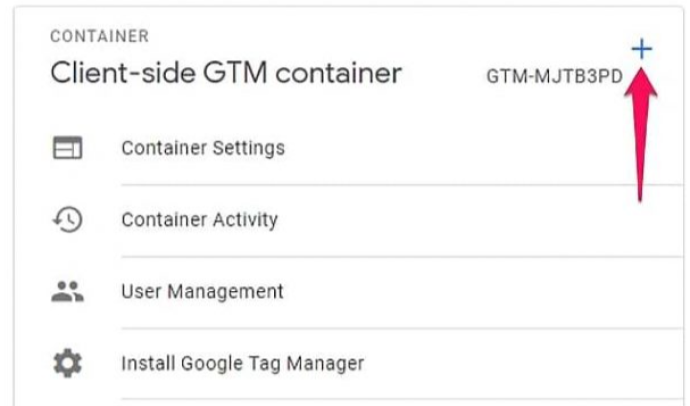This screenshot has height=406, width=690.
Task: Open Container Activity
Action: (199, 219)
